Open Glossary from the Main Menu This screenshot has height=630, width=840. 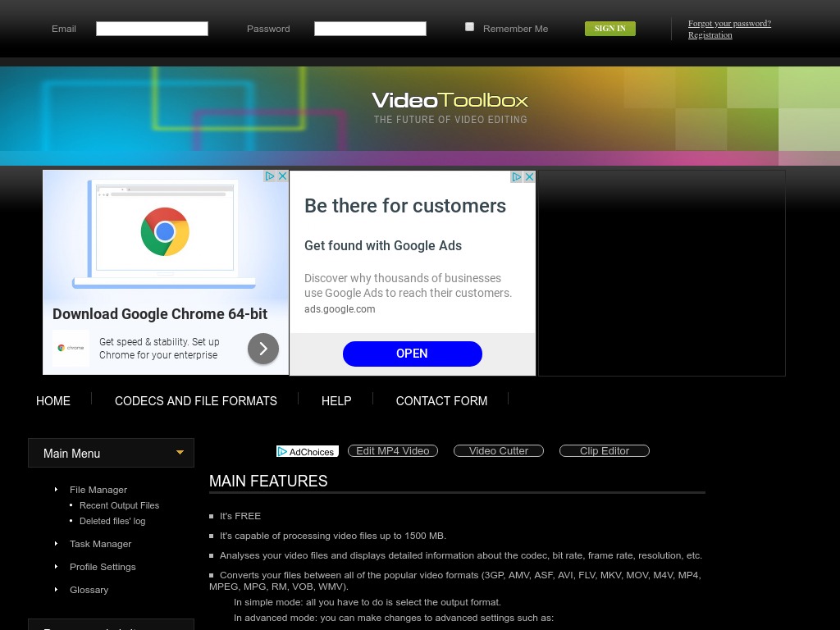[x=89, y=590]
